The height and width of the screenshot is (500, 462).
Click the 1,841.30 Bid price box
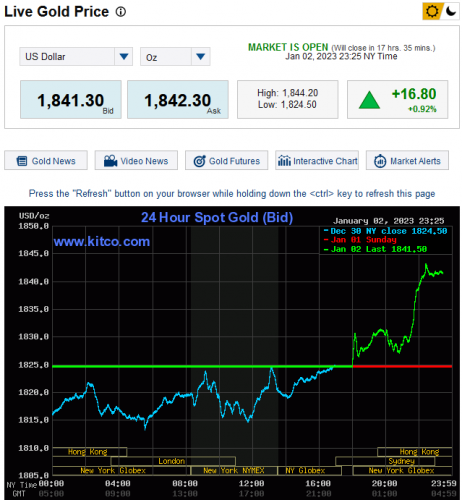[71, 99]
